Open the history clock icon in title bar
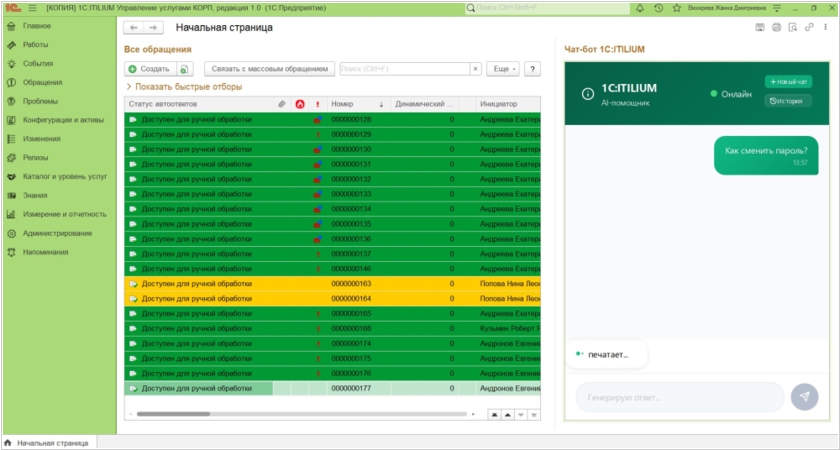This screenshot has height=450, width=840. 658,8
